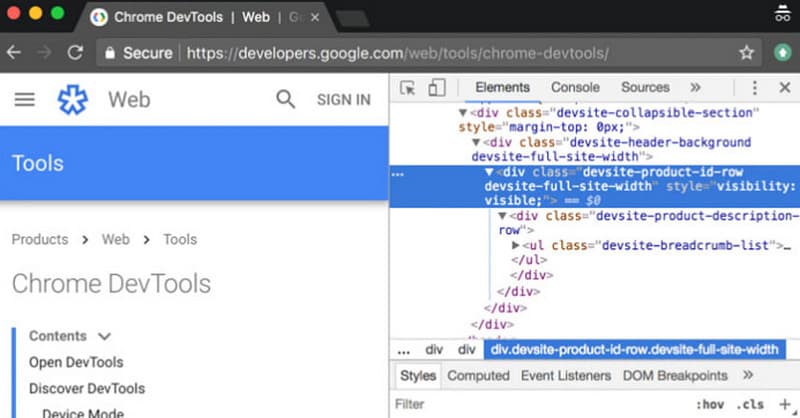
Task: Click the three dots beside the selected DOM node
Action: pos(398,174)
